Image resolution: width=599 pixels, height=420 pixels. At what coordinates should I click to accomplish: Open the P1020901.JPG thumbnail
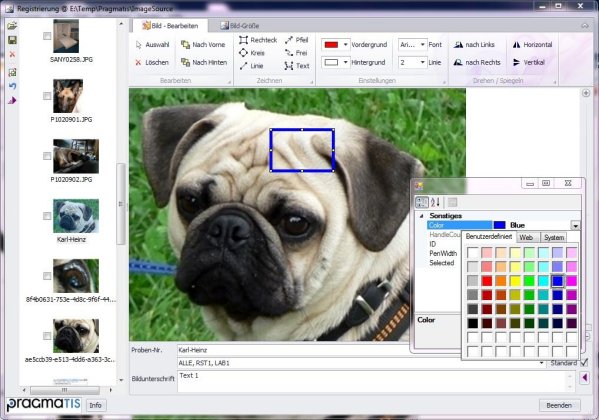click(68, 96)
